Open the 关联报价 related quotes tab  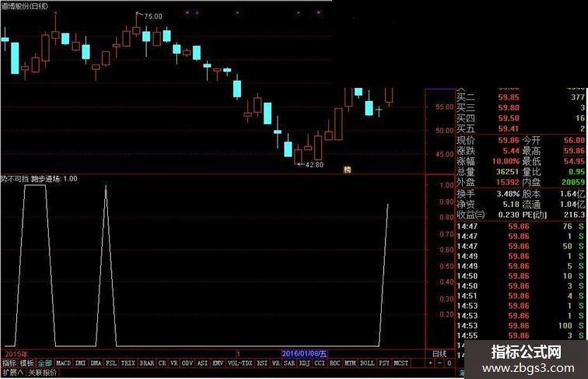click(x=42, y=373)
